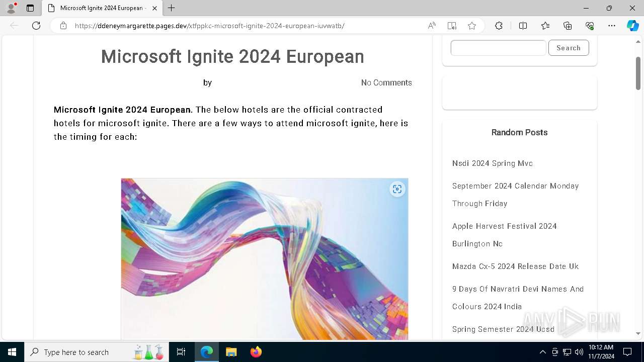Screen dimensions: 644x362
Task: Click the address bar URL
Action: coord(209,26)
